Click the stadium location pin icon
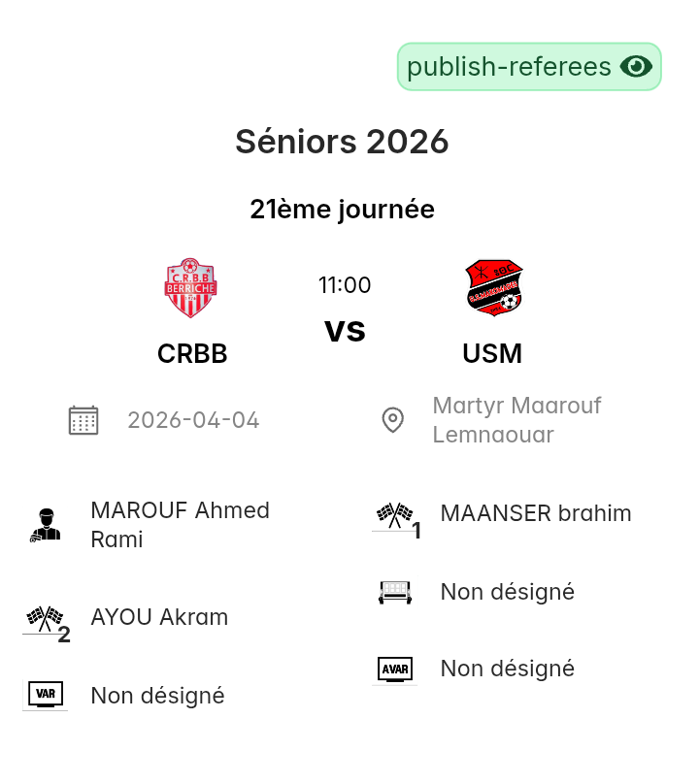 (x=392, y=420)
